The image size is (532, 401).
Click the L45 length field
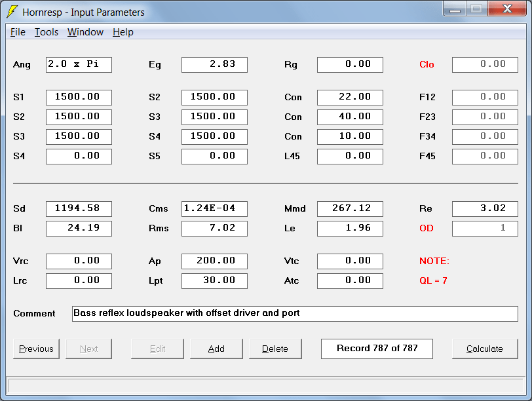pyautogui.click(x=350, y=157)
